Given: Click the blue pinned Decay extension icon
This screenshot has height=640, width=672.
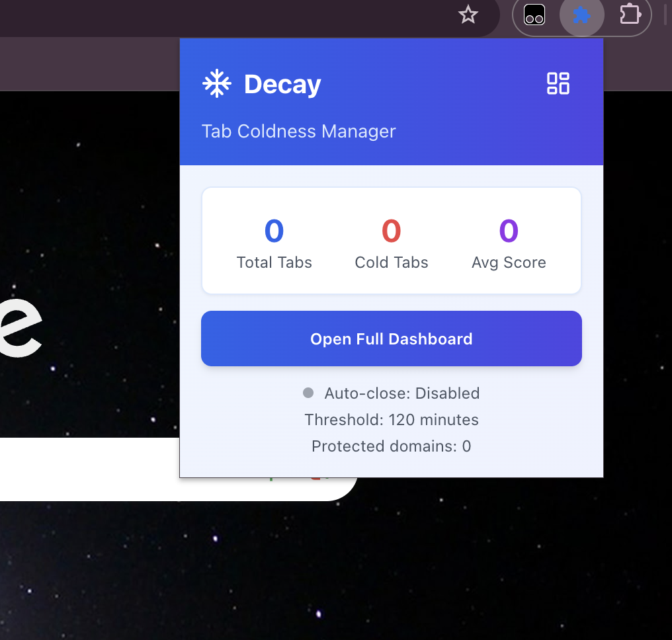Looking at the screenshot, I should tap(582, 15).
